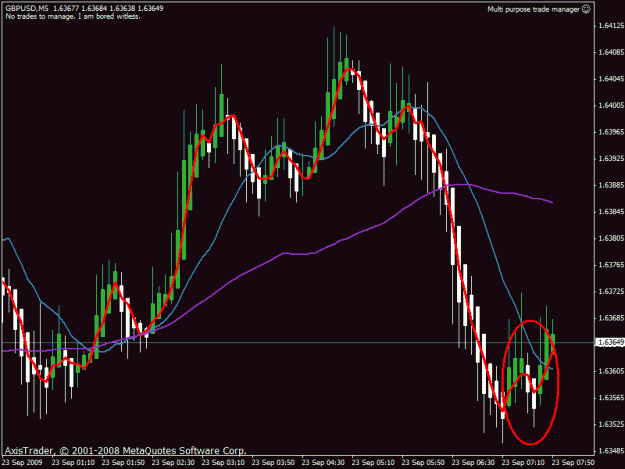Viewport: 625px width, 469px height.
Task: Click price scale label 1.64005
Action: (x=611, y=105)
